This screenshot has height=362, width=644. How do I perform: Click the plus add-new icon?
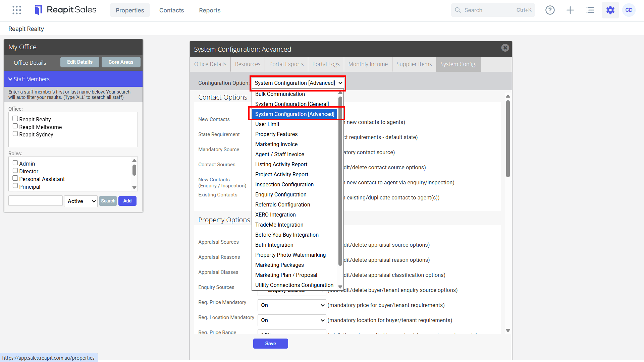(x=570, y=10)
